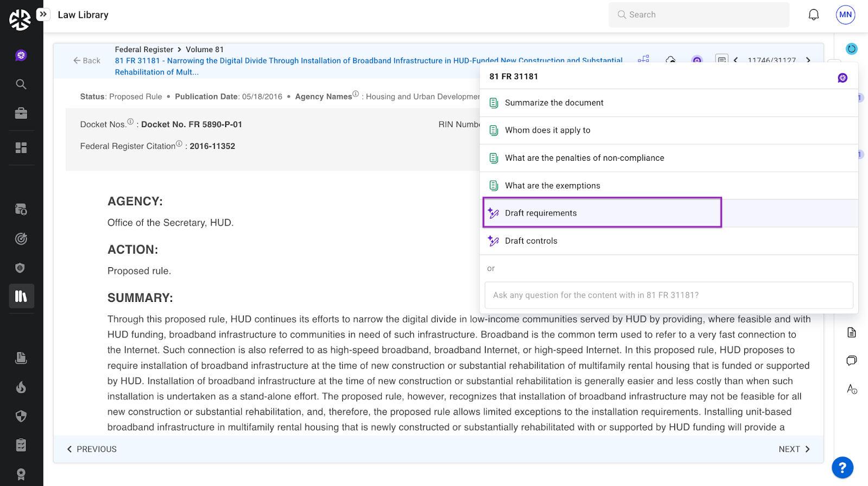This screenshot has width=868, height=486.
Task: Click What are the exemptions prompt
Action: pyautogui.click(x=552, y=186)
